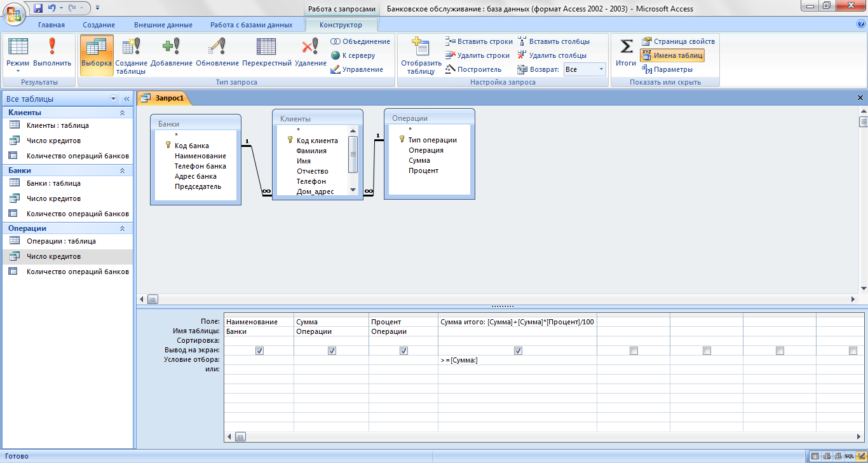Click the Объединение union query
The height and width of the screenshot is (463, 868).
click(x=360, y=41)
